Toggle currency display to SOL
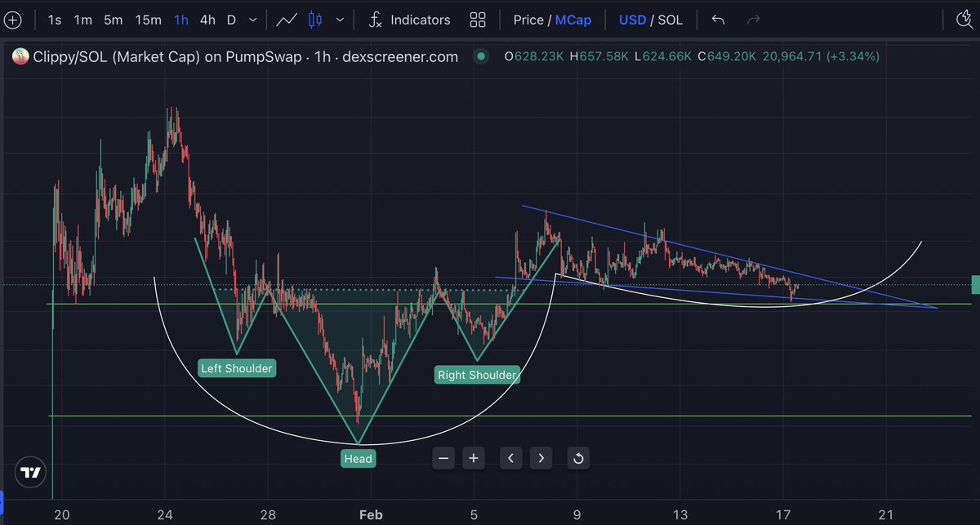This screenshot has height=525, width=980. [x=671, y=20]
